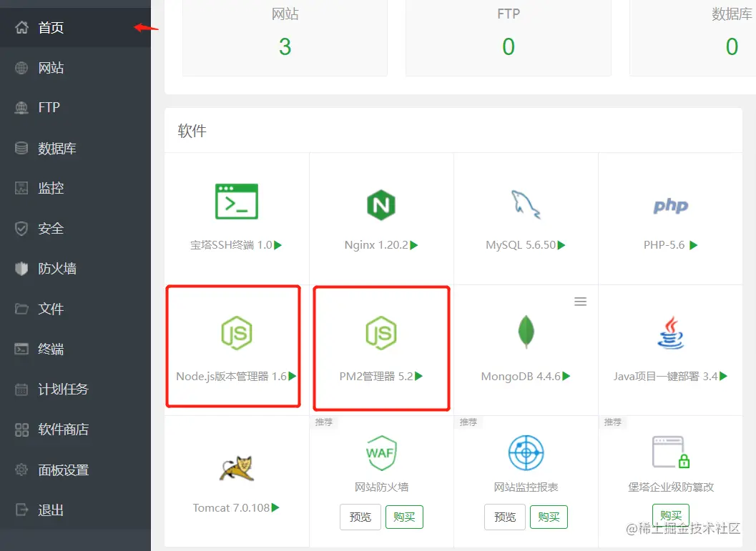Buy the 堡塔企业级防篡改 plugin
Screen dimensions: 756x551
tap(671, 515)
